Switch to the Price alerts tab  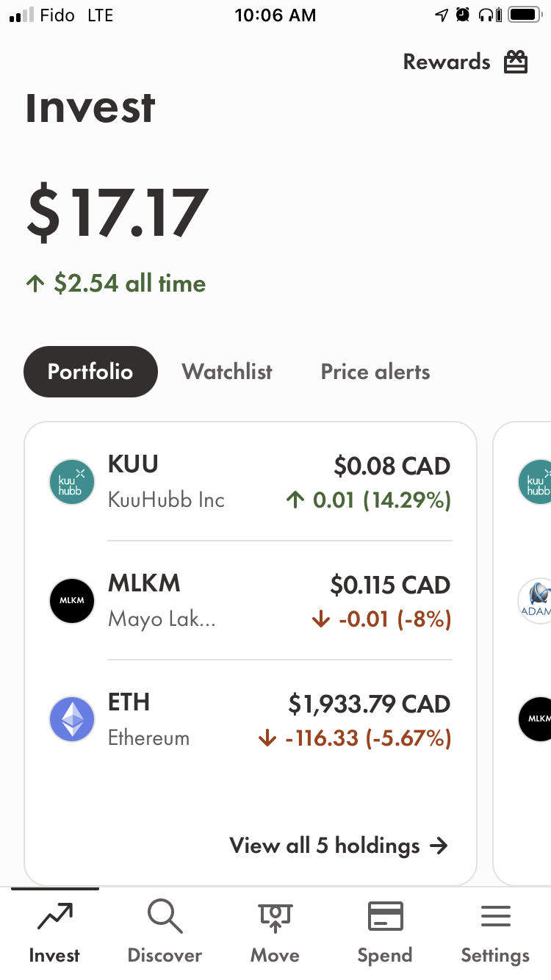(375, 372)
